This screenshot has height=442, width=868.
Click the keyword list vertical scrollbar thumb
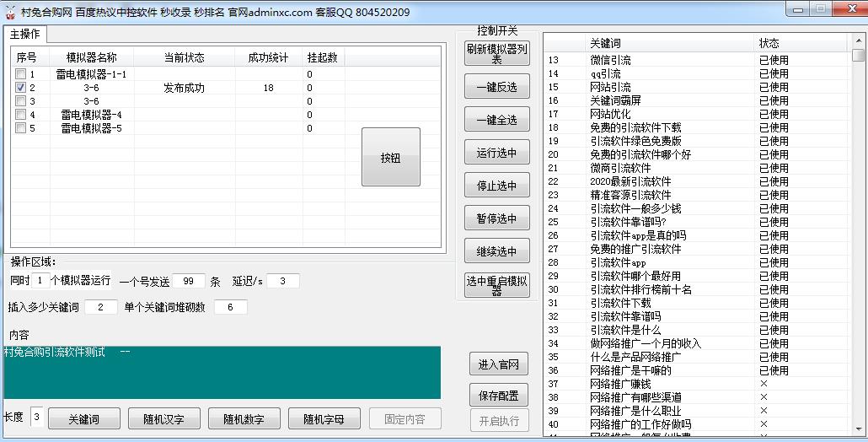[x=858, y=56]
